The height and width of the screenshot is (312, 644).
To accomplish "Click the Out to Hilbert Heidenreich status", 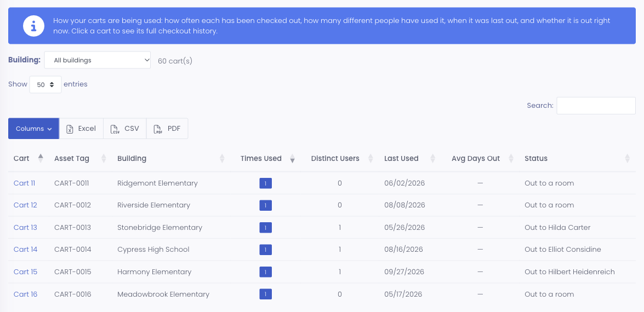I will [x=569, y=272].
